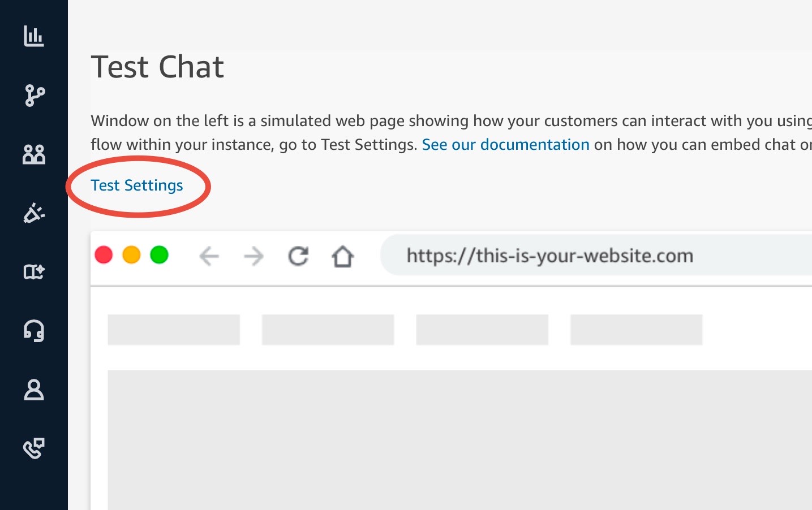Click the back arrow in simulated browser
The height and width of the screenshot is (510, 812).
point(209,256)
